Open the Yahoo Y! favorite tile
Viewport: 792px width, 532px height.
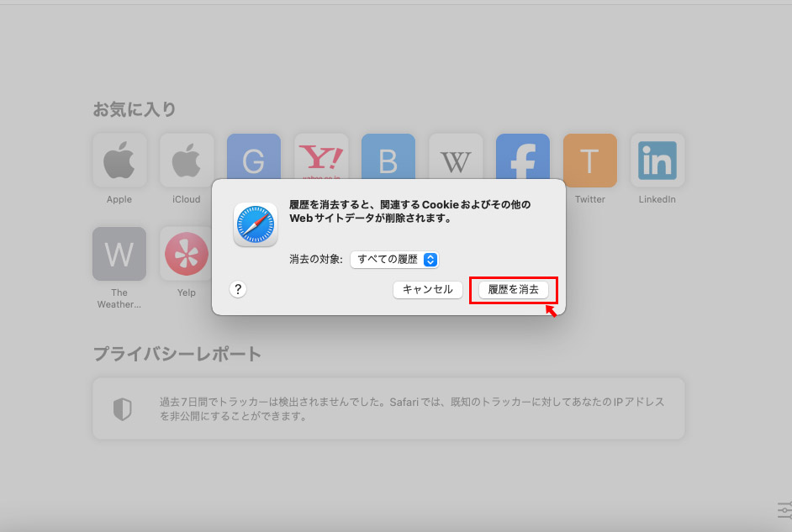point(321,156)
